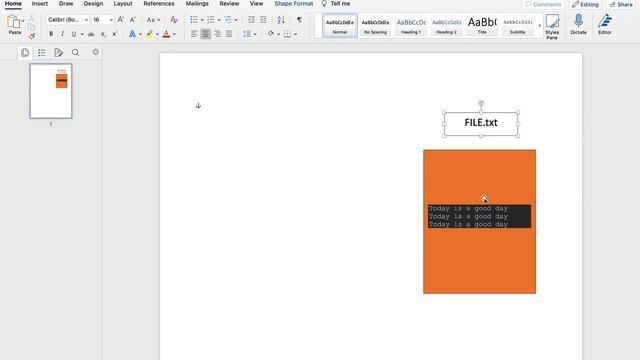Select the Normal style
This screenshot has height=360, width=640.
340,26
